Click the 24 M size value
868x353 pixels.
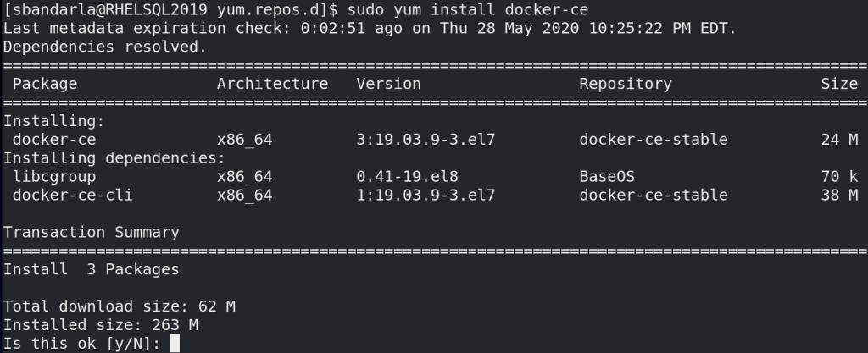(x=839, y=139)
